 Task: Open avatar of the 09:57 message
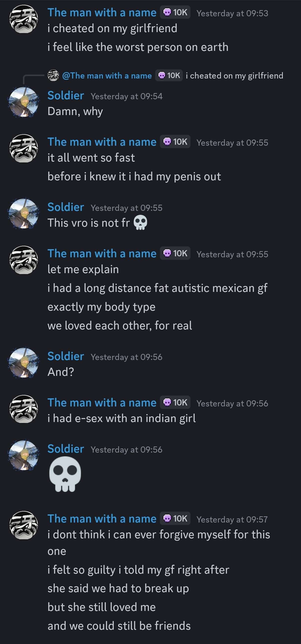click(x=24, y=525)
